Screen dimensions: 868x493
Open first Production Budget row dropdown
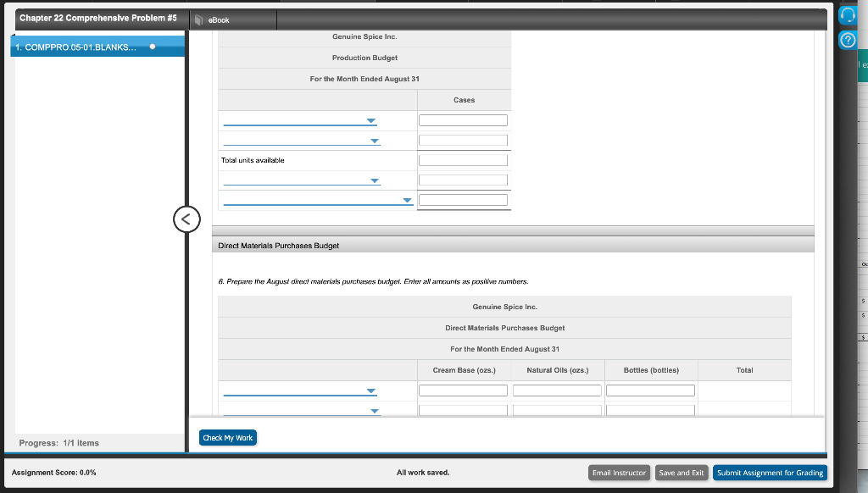(x=300, y=120)
